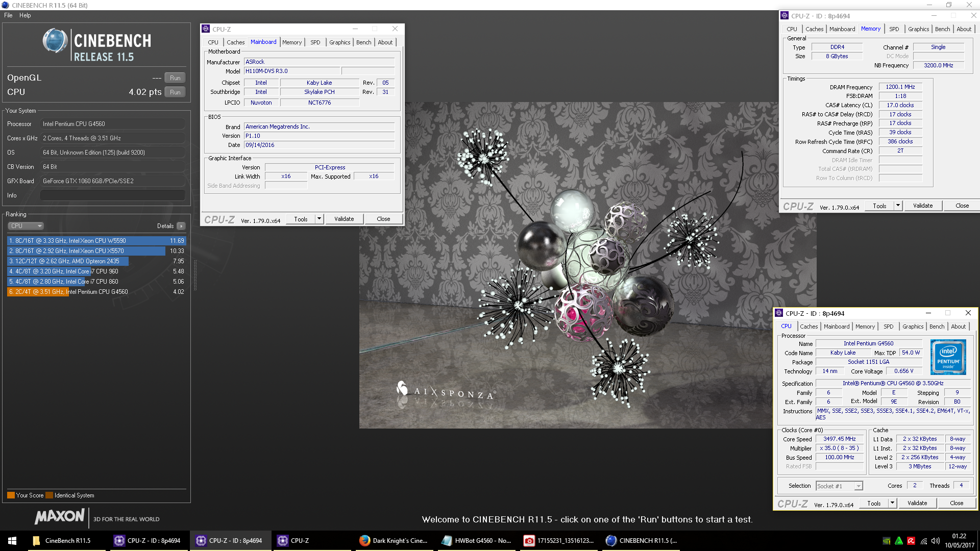Open Graphics tab in Memory window
Screen dimensions: 980x551
click(x=918, y=29)
